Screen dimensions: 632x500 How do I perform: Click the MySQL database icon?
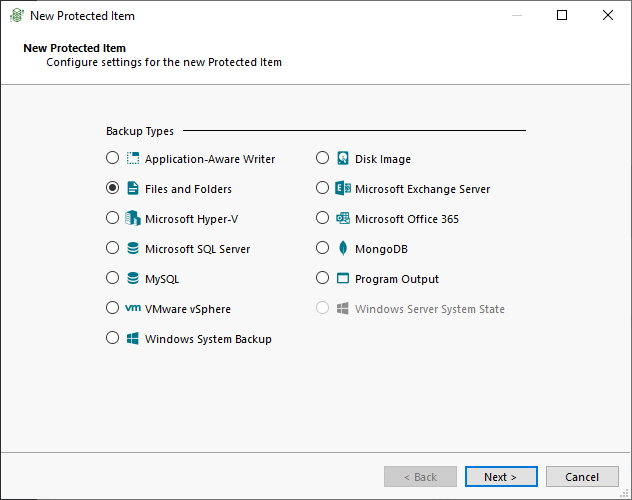[133, 278]
